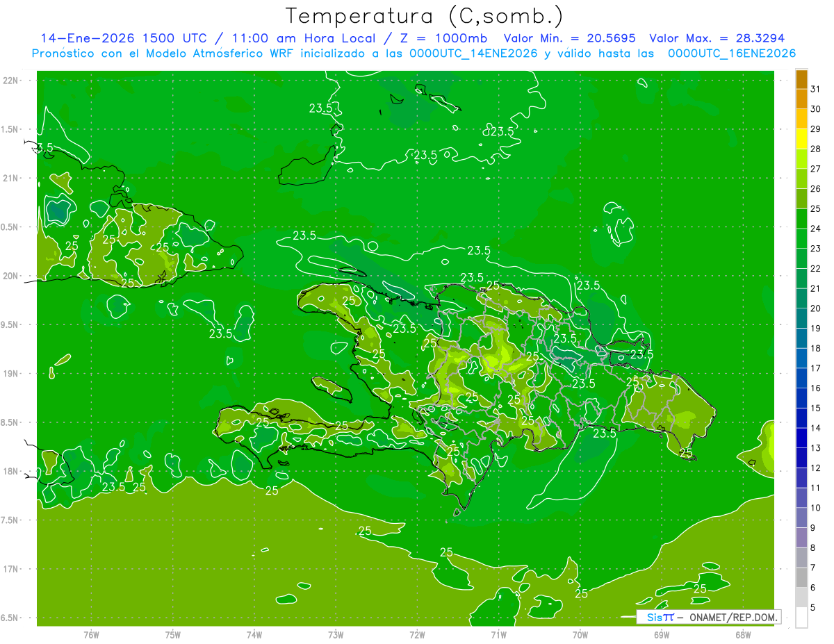Click the color scale label "10"
This screenshot has height=644, width=834.
coord(816,508)
